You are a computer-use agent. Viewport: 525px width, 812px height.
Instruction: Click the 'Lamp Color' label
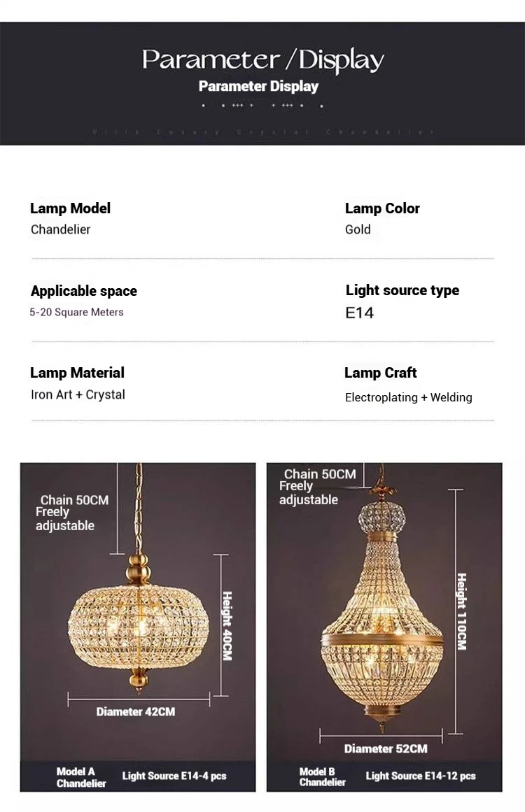click(x=382, y=208)
